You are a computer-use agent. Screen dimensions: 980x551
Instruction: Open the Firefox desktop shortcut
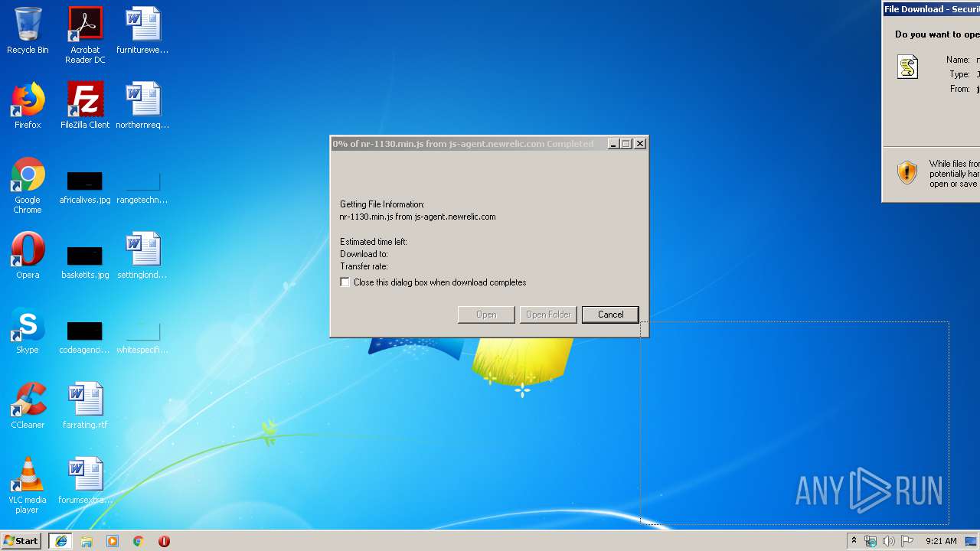[28, 106]
